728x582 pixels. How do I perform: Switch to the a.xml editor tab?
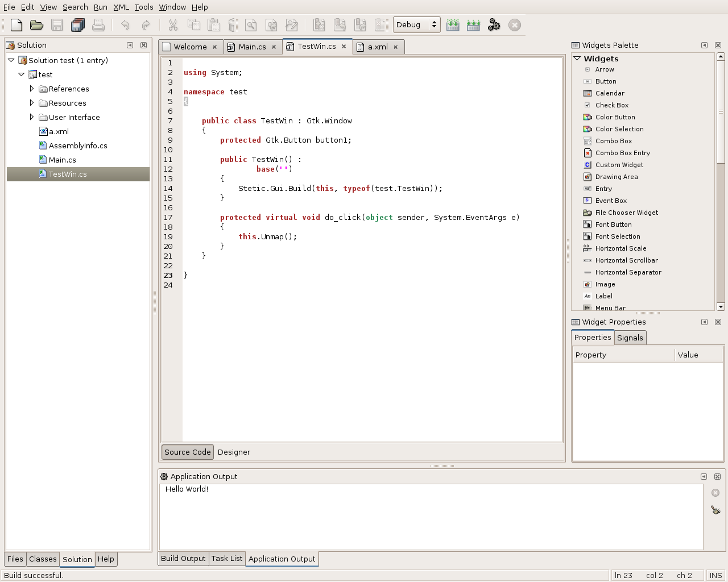(x=378, y=47)
